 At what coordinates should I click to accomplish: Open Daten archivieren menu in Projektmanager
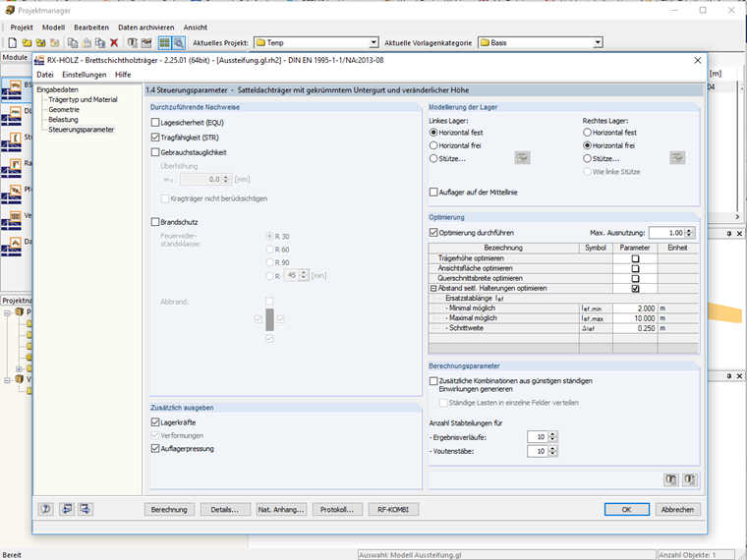tap(146, 28)
